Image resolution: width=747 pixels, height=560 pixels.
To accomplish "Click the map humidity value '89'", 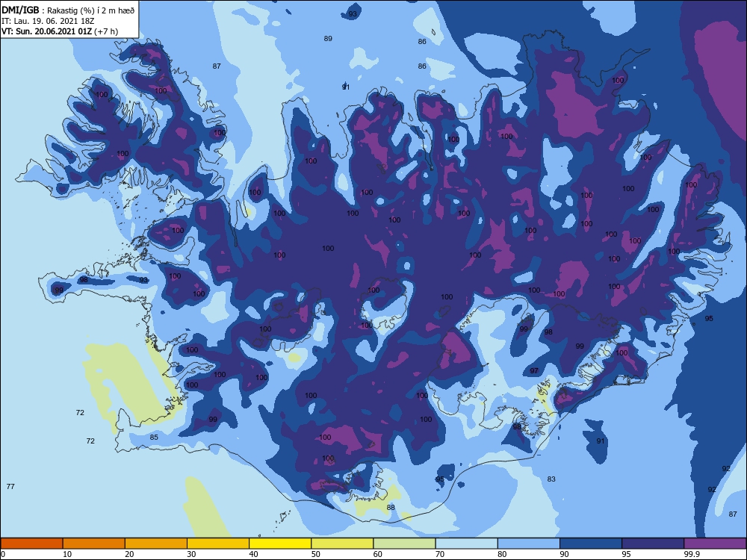I will coord(328,39).
